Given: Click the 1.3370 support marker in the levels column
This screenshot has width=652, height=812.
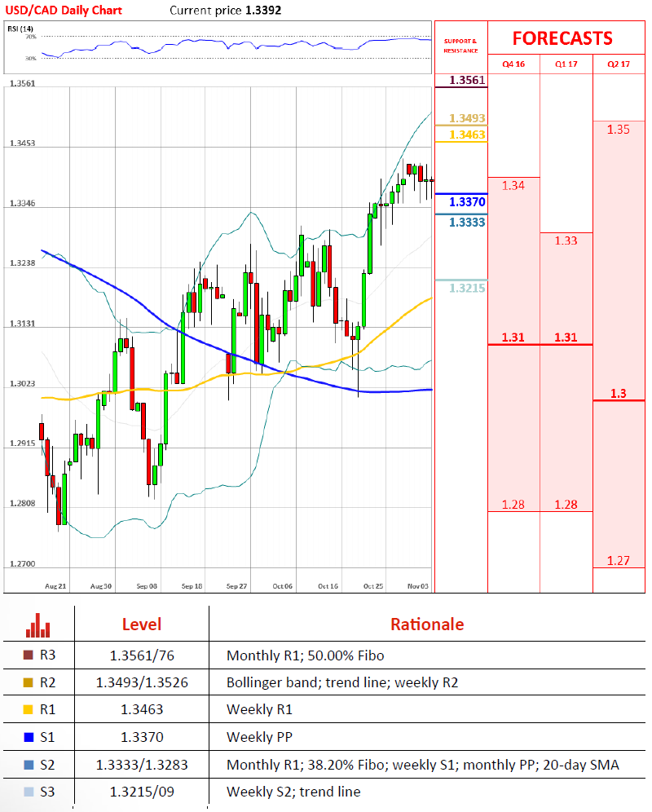Looking at the screenshot, I should (467, 202).
